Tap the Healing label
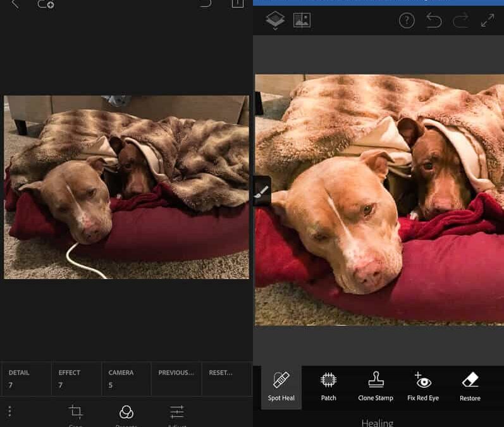Image resolution: width=504 pixels, height=427 pixels. coord(378,423)
